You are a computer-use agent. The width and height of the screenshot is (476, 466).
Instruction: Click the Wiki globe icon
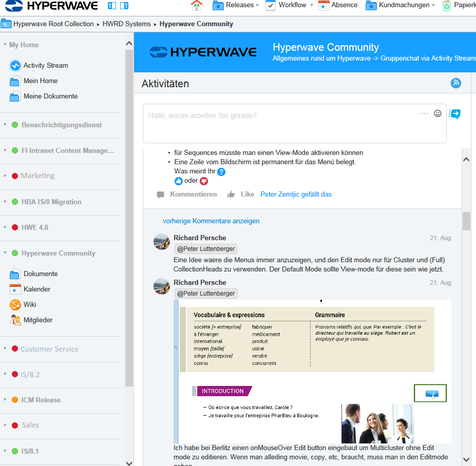[x=15, y=305]
